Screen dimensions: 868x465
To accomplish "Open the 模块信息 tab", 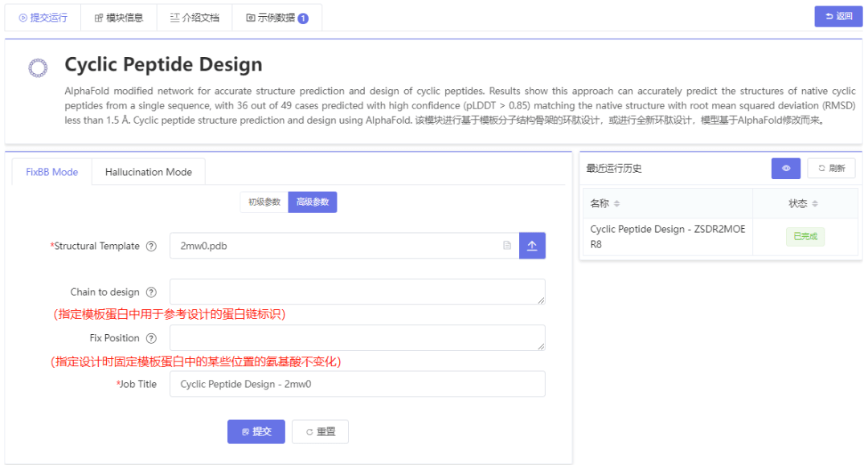I will pos(119,17).
